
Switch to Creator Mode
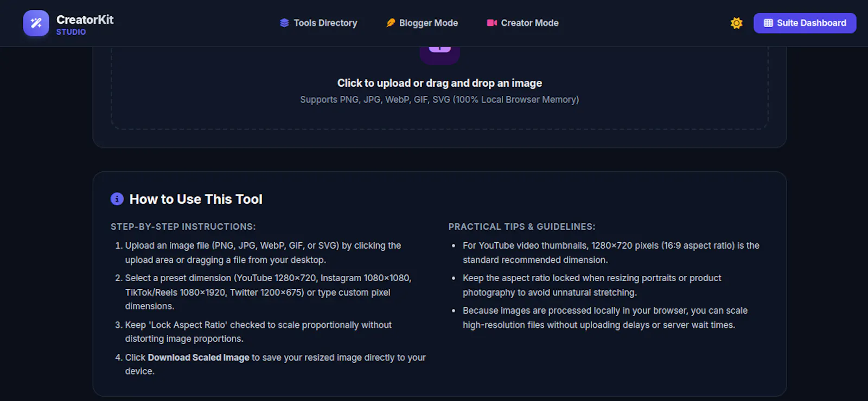(522, 23)
